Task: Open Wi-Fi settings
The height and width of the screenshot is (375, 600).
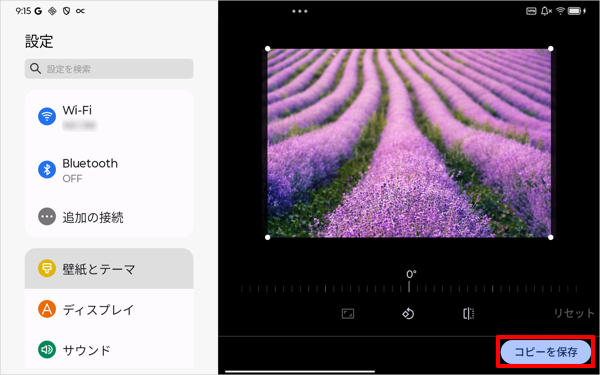Action: (109, 116)
